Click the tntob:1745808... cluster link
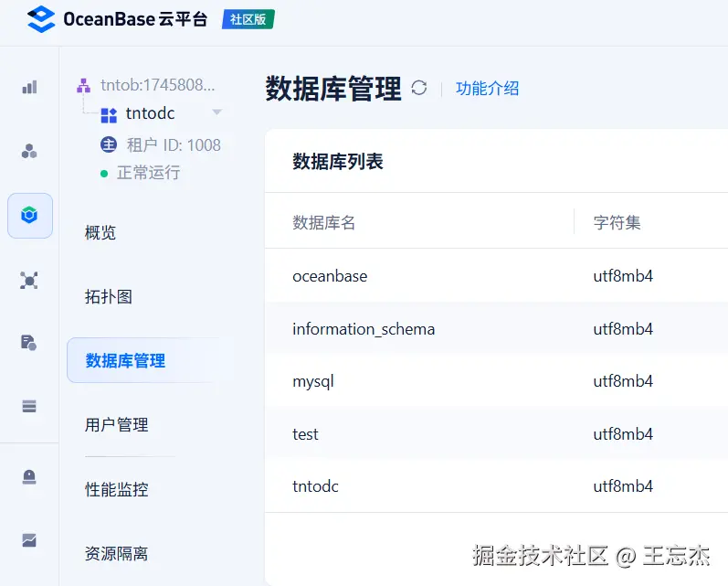 157,85
